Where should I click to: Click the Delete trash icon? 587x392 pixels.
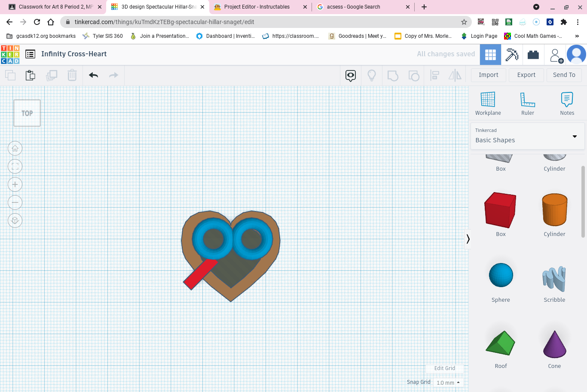tap(72, 75)
